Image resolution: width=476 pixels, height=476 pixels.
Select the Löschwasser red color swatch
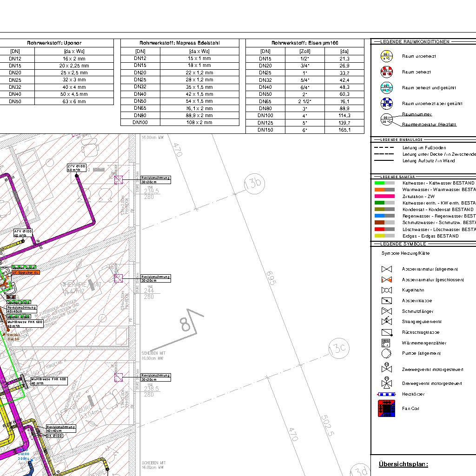point(379,230)
